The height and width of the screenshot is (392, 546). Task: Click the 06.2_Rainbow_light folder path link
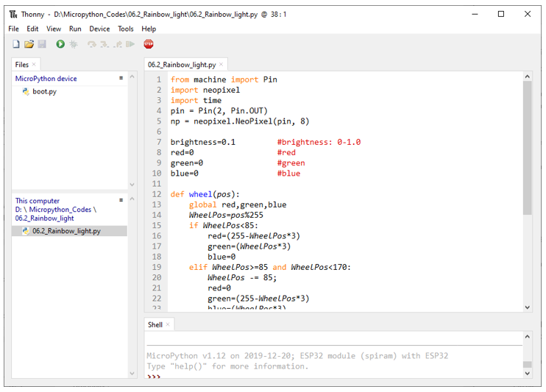point(44,218)
